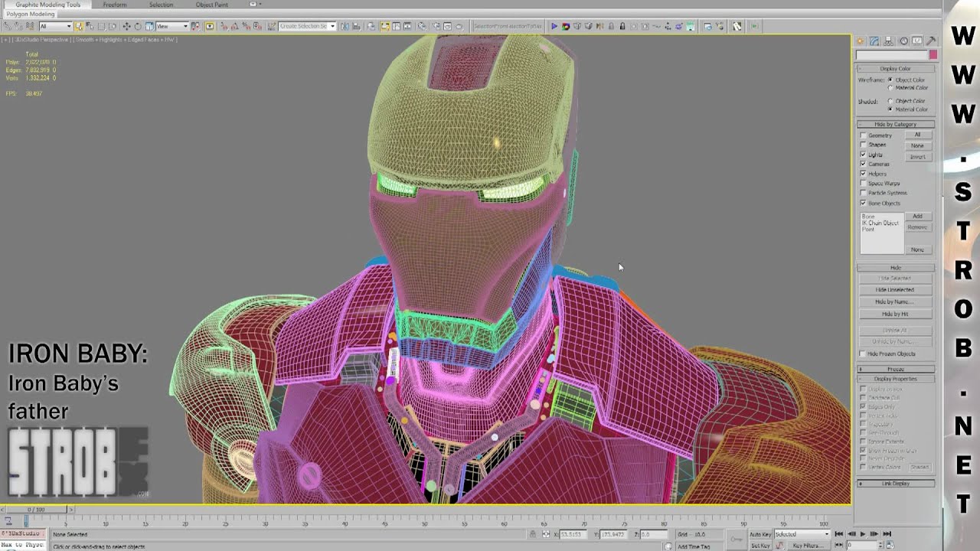
Task: Click the Hide by Name button
Action: (x=895, y=302)
